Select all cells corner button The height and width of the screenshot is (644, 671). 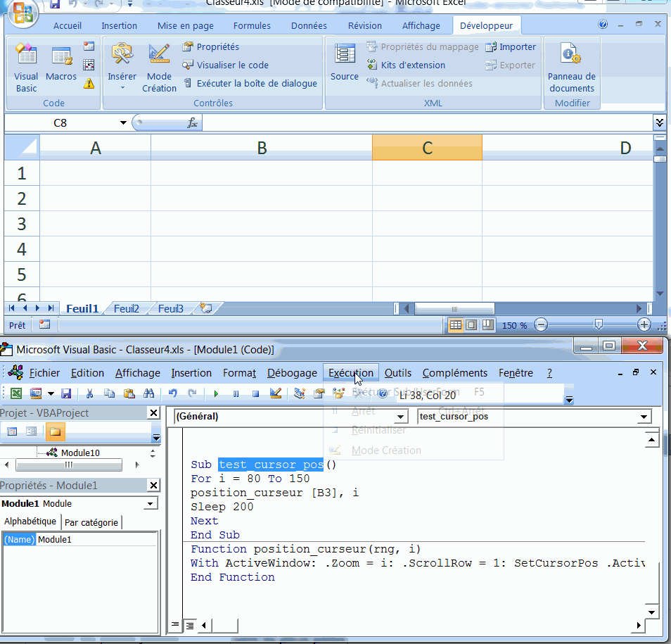click(22, 148)
